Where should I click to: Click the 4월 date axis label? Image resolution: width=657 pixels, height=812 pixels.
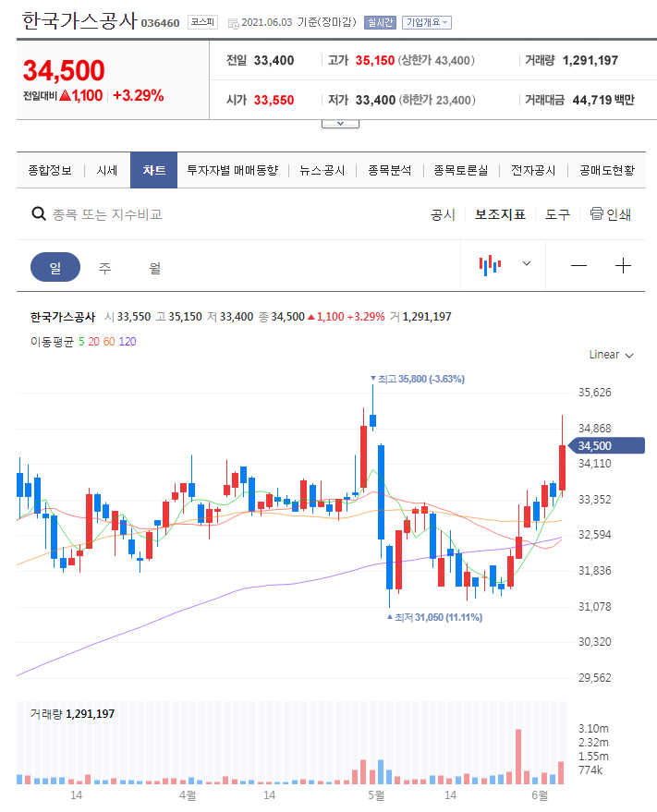tap(188, 795)
